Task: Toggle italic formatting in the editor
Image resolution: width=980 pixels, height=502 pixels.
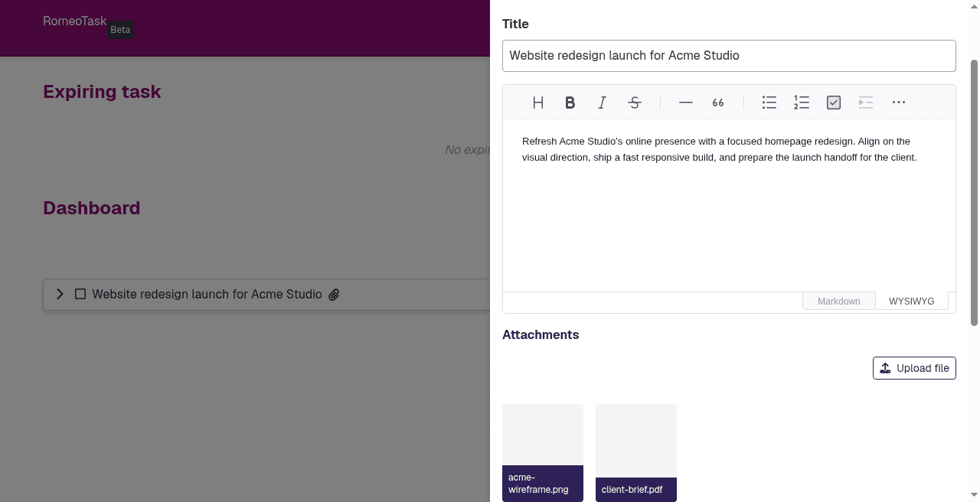Action: 603,103
